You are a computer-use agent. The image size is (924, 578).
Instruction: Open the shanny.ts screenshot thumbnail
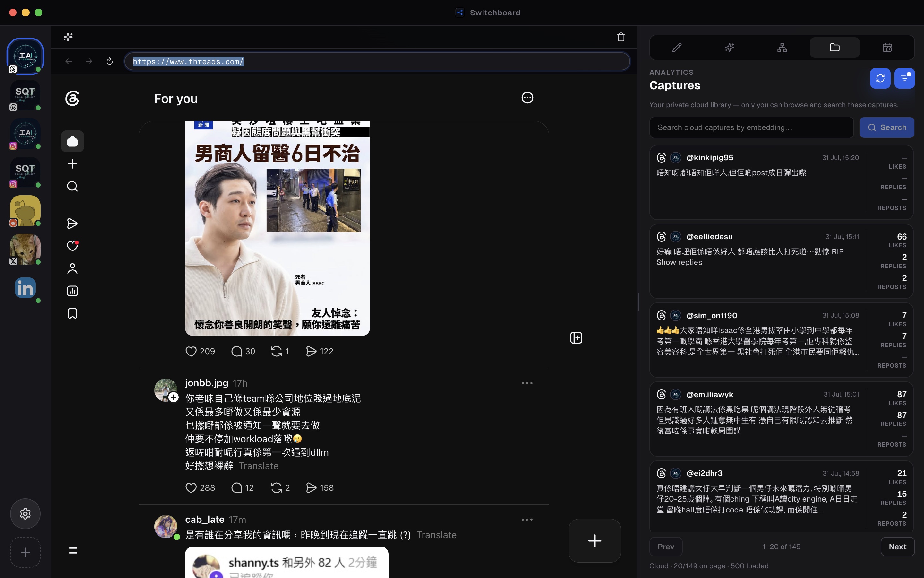point(287,562)
